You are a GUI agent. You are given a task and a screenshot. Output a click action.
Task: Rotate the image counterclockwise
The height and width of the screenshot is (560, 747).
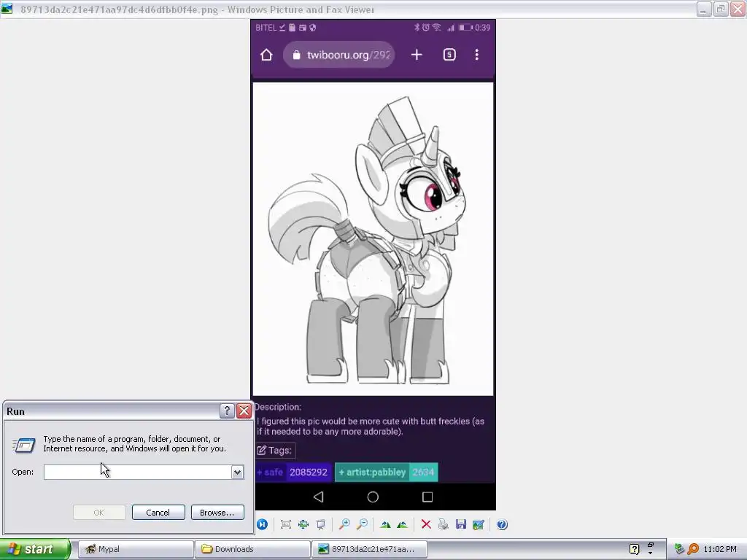(x=402, y=524)
